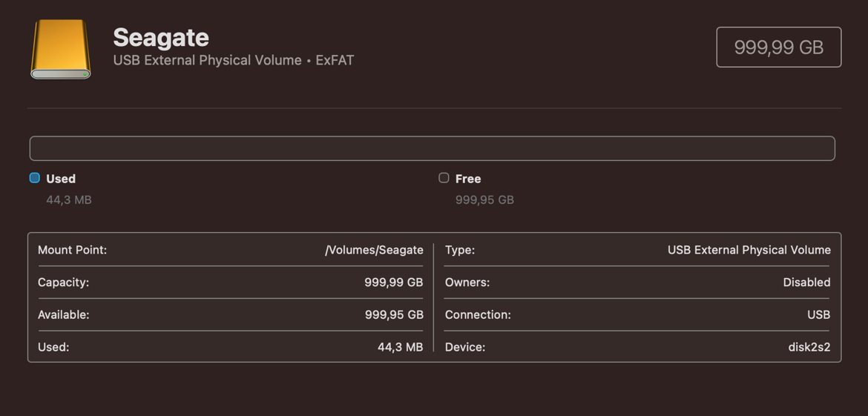The image size is (868, 416).
Task: Click the 'Disabled' owners value
Action: coord(806,283)
